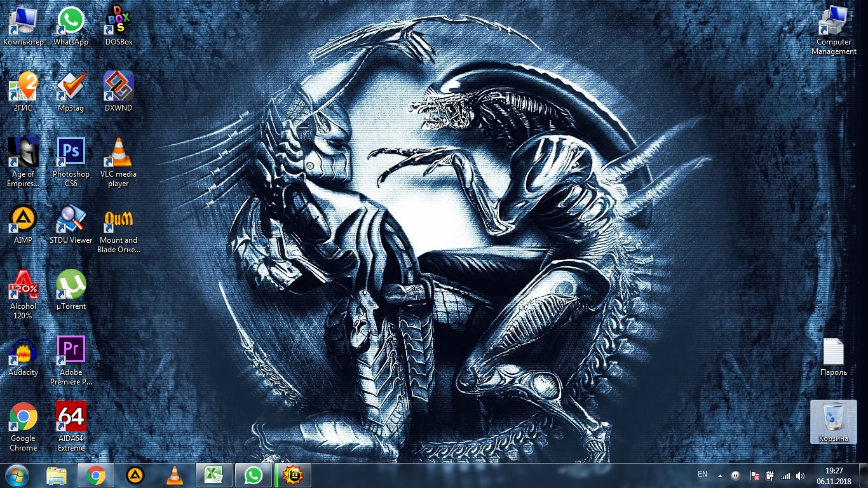Switch to WhatsApp on the taskbar
This screenshot has width=868, height=488.
click(x=254, y=475)
